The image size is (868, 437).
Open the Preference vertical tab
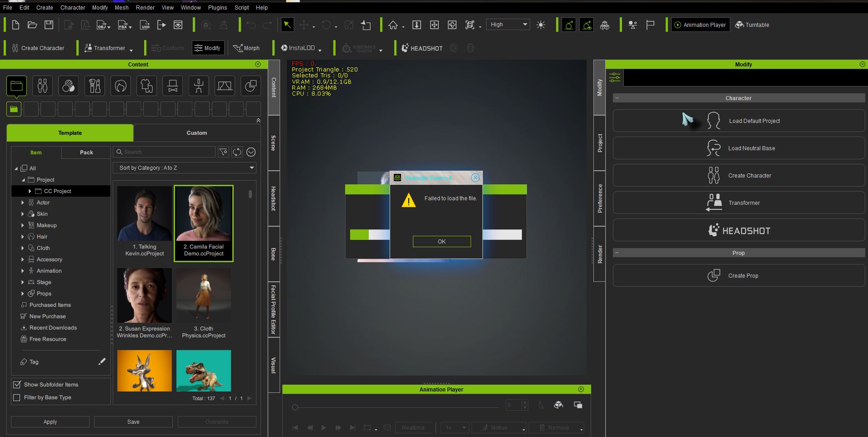coord(600,198)
